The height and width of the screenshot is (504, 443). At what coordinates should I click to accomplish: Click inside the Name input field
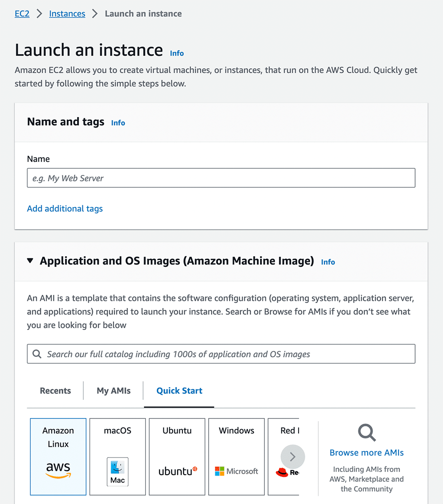click(x=221, y=178)
